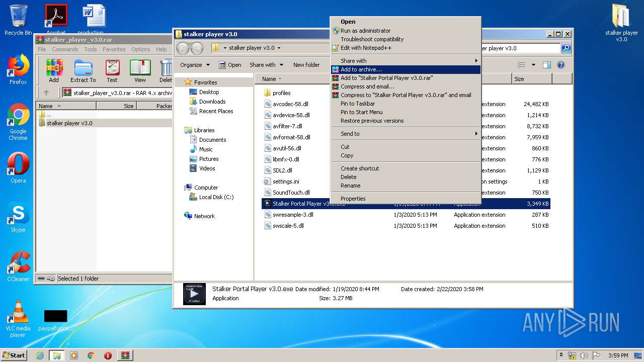Click the New folder toolbar button

point(306,65)
